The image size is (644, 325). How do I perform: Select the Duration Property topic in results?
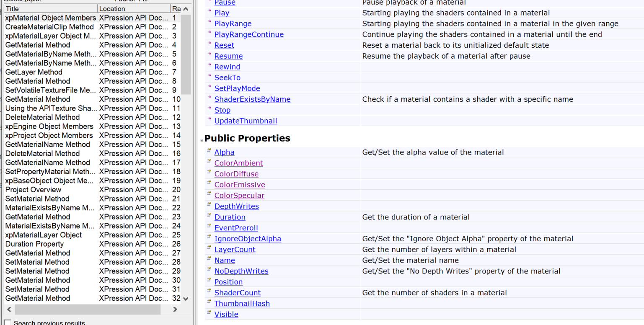point(34,244)
